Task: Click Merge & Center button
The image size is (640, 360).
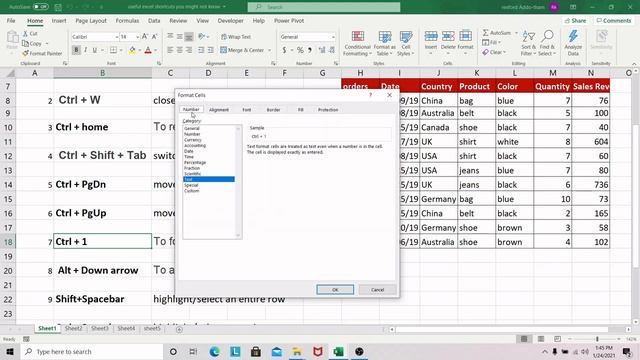Action: [x=242, y=50]
